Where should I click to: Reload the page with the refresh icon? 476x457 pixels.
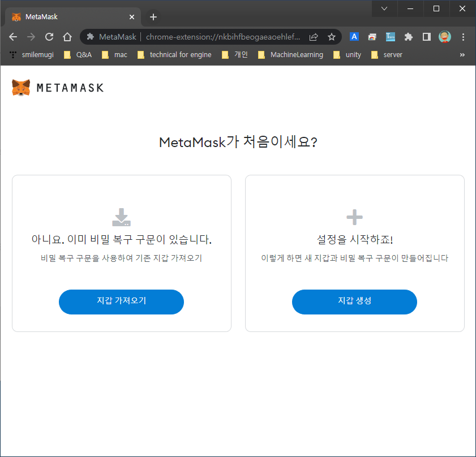(49, 37)
